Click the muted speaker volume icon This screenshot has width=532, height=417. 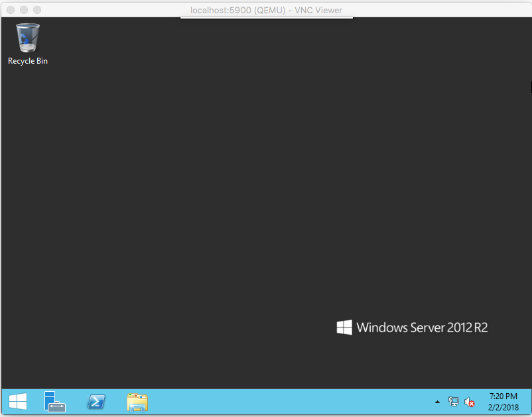coord(470,402)
